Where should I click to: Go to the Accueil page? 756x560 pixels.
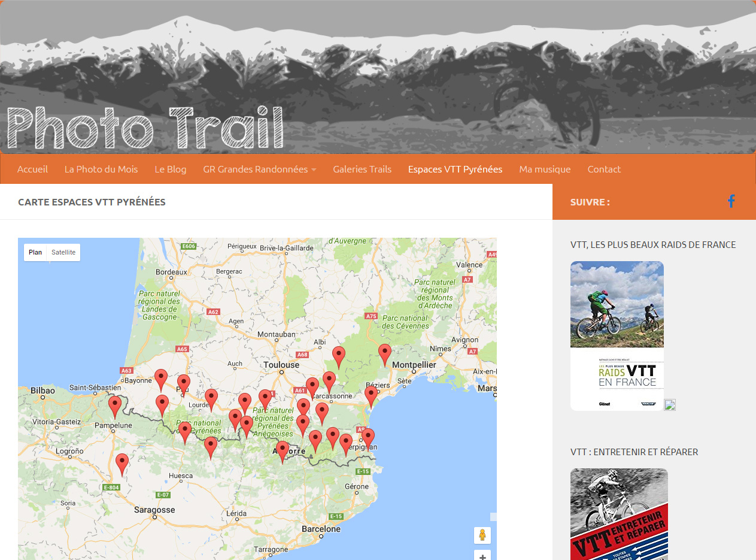pyautogui.click(x=32, y=169)
